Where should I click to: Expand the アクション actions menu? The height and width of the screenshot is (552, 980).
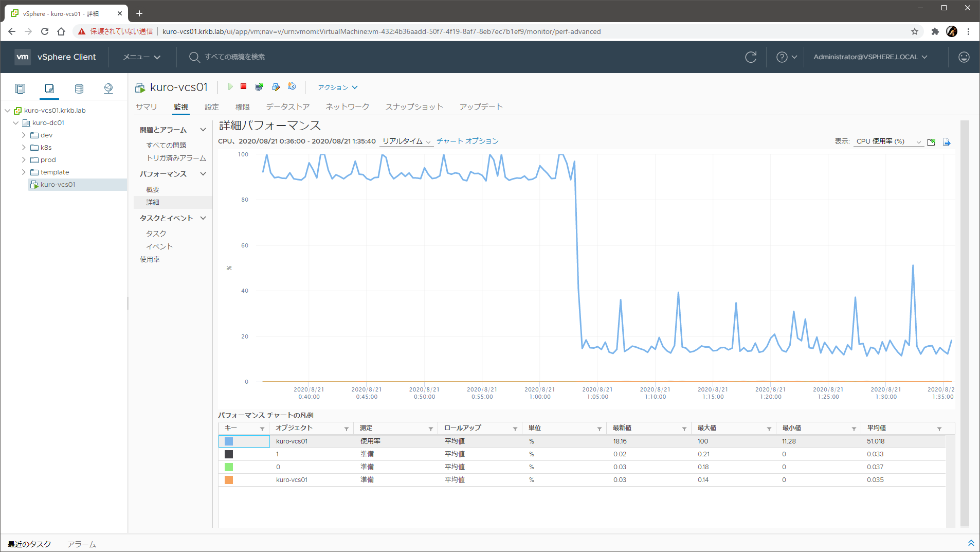coord(337,87)
